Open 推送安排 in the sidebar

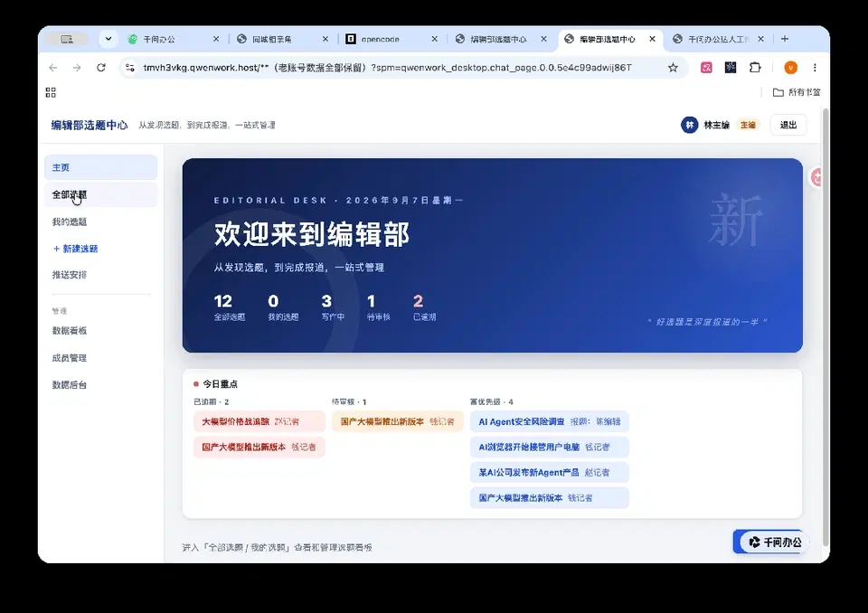coord(100,275)
